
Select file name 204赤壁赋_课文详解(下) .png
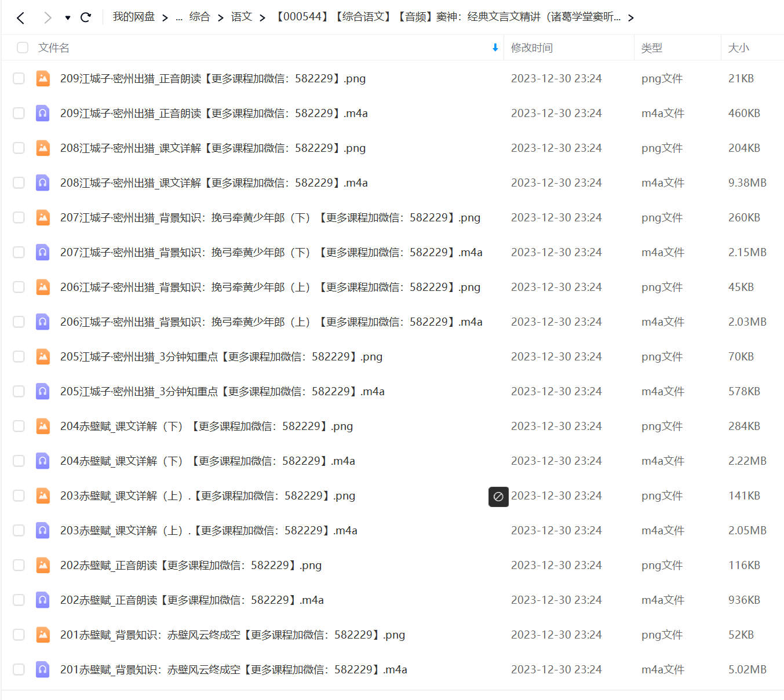206,426
